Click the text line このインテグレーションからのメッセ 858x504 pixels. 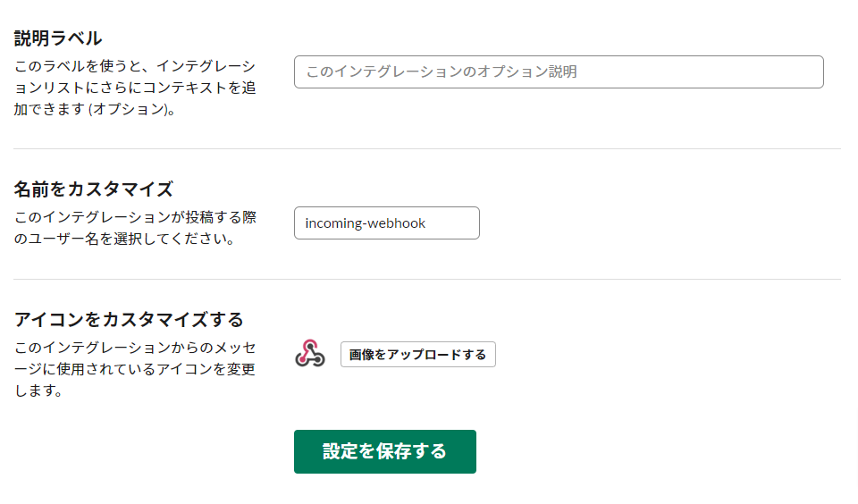tap(134, 347)
